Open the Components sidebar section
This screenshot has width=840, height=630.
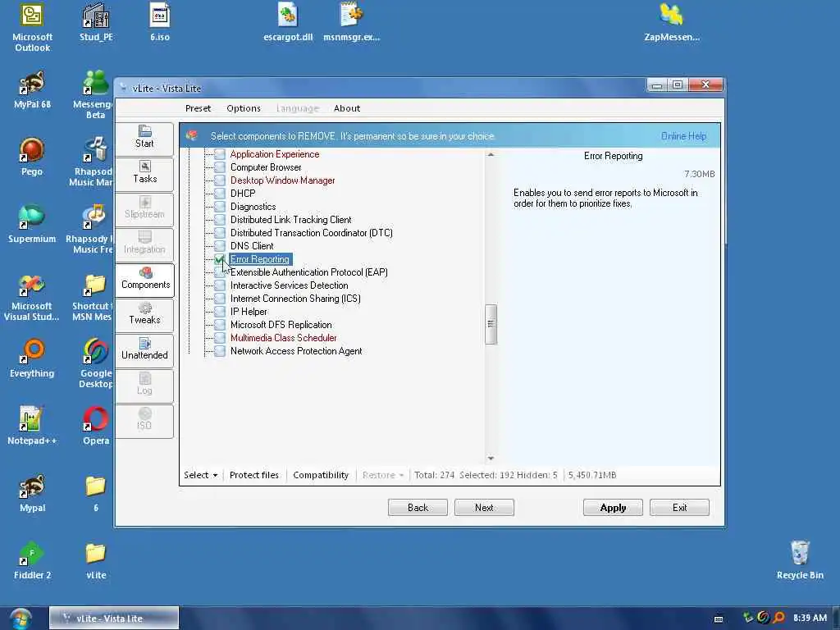144,279
